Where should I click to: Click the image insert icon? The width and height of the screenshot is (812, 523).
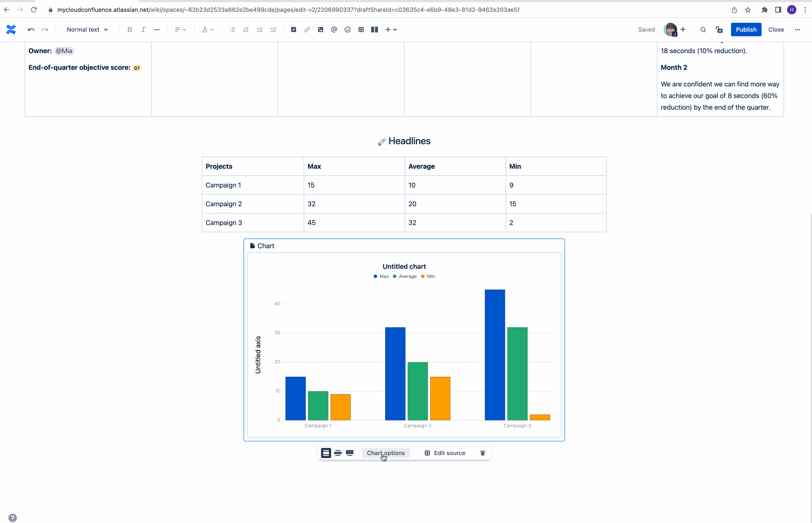tap(320, 30)
